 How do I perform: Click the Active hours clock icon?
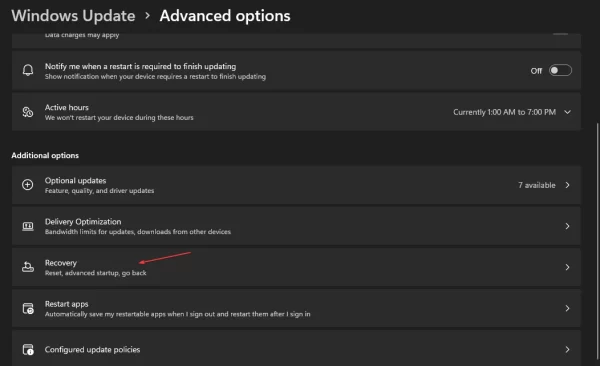(28, 112)
